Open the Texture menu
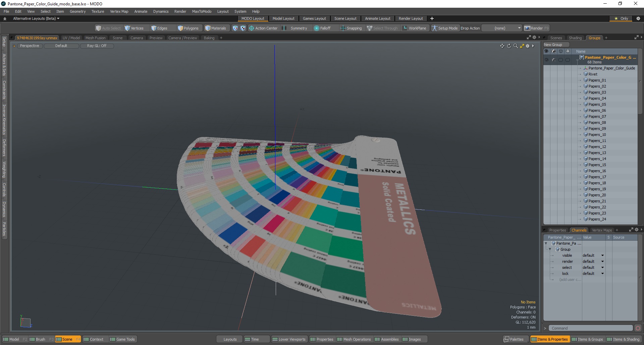The image size is (644, 345). 98,11
